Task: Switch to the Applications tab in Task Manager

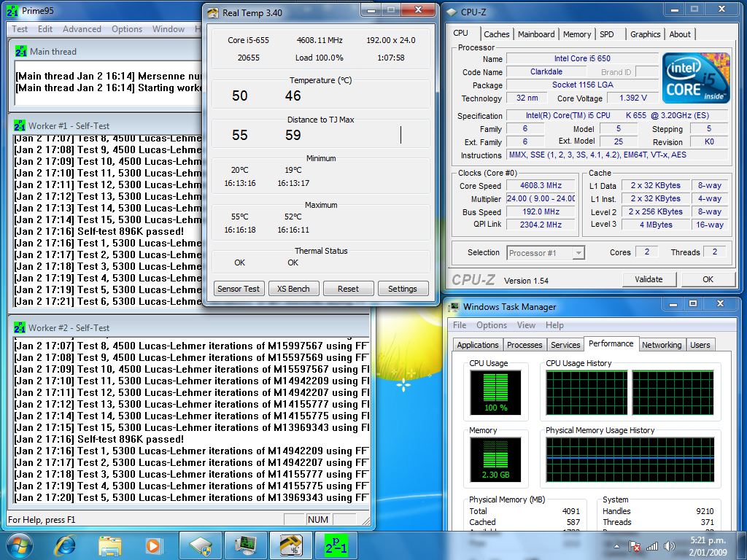Action: tap(477, 345)
